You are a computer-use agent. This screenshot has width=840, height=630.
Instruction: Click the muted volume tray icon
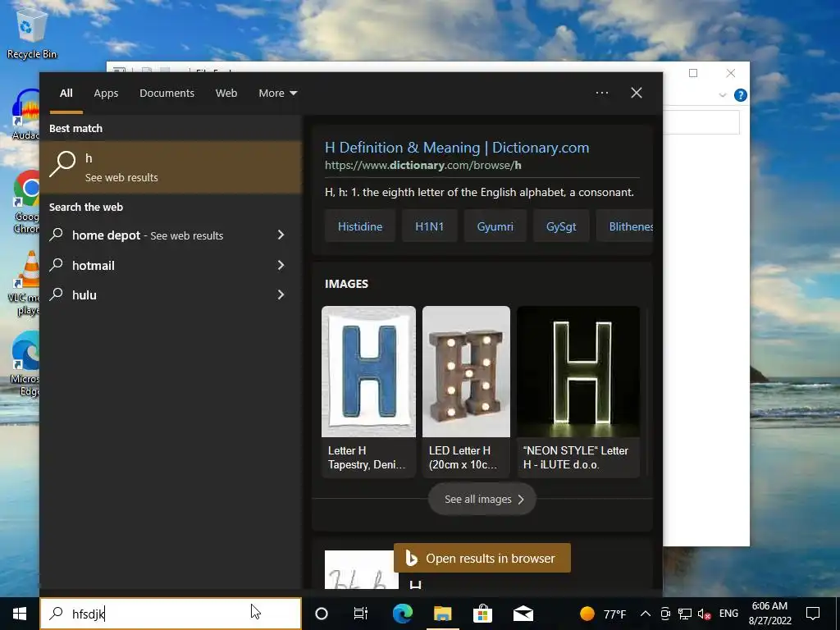[705, 614]
